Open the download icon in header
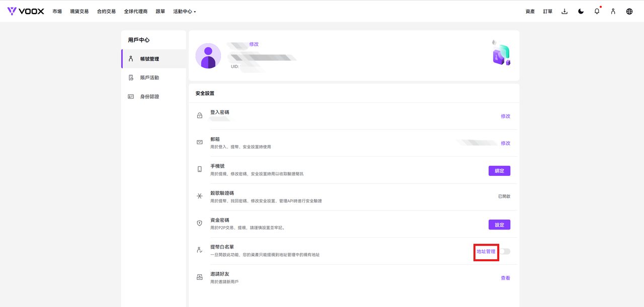Image resolution: width=644 pixels, height=307 pixels. point(565,11)
